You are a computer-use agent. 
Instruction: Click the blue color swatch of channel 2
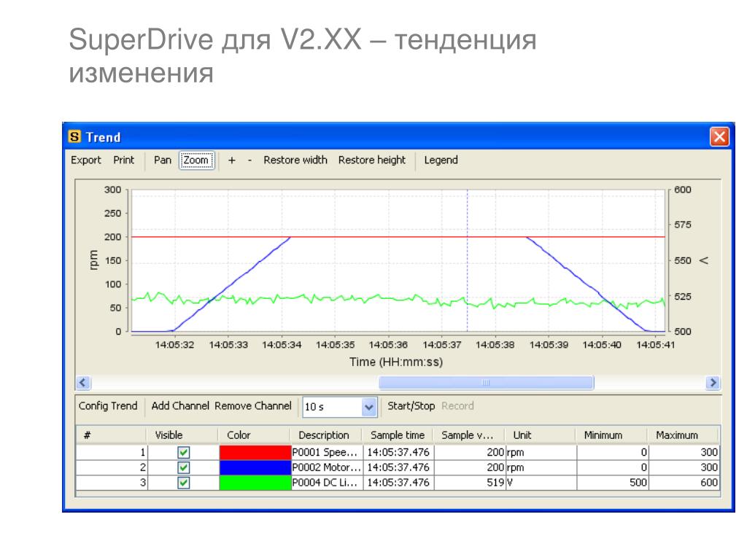(255, 467)
